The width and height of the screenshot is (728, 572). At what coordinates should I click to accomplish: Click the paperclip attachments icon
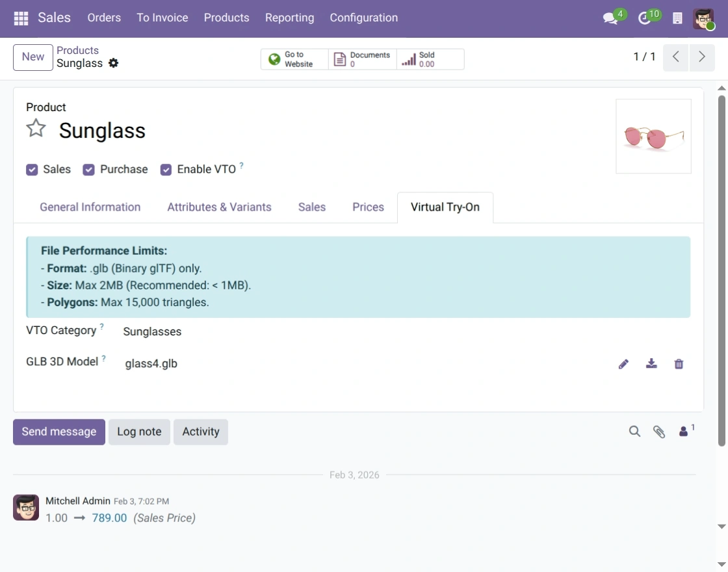(659, 432)
